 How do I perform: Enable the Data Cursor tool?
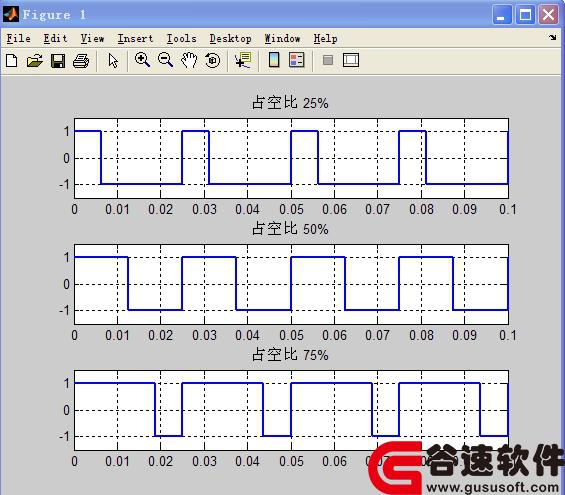[243, 60]
